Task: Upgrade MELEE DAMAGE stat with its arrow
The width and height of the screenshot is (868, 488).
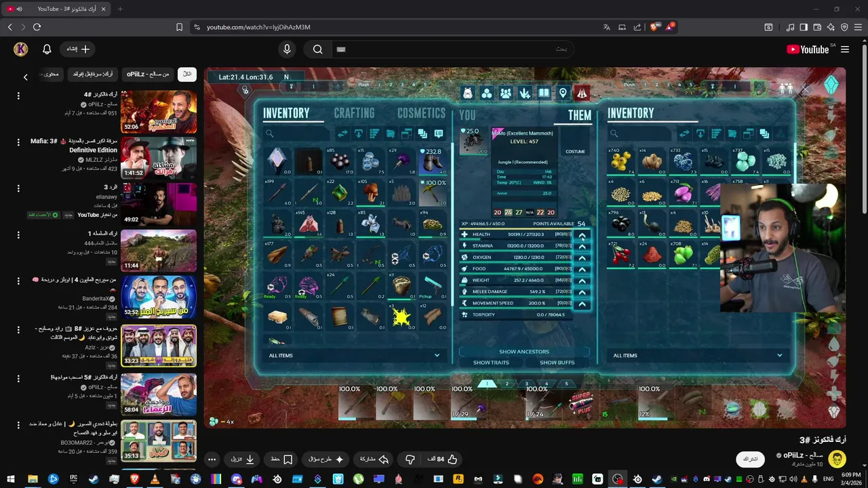Action: tap(582, 292)
